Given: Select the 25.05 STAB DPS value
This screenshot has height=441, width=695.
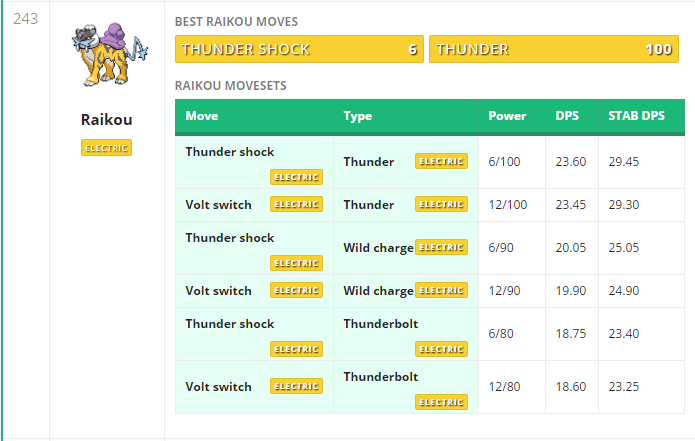Looking at the screenshot, I should [x=624, y=248].
